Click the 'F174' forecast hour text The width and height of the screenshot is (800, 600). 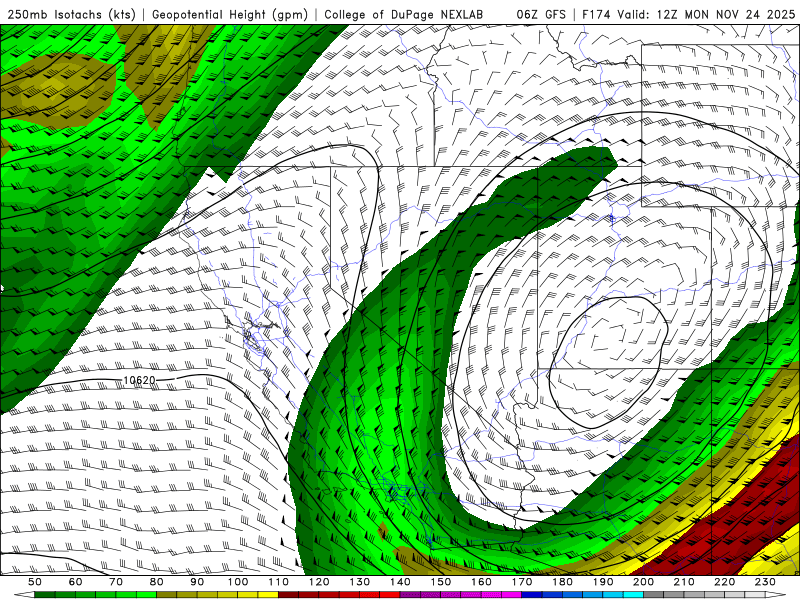595,15
